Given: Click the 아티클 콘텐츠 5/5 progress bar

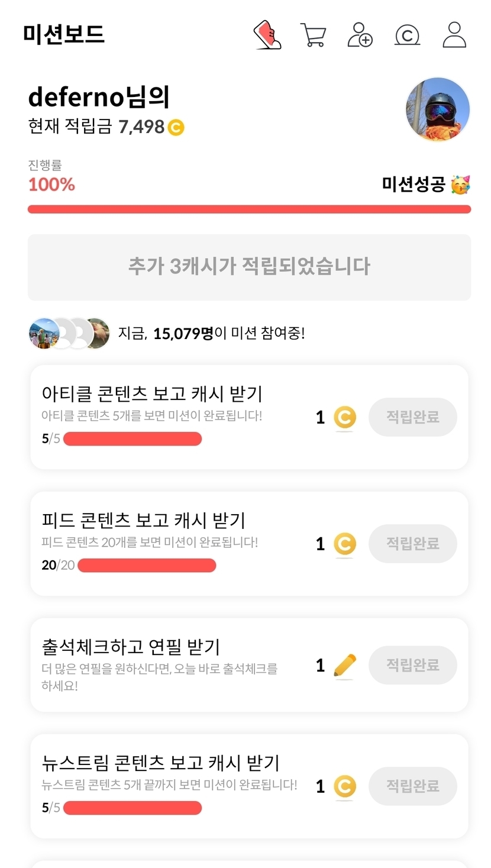Looking at the screenshot, I should tap(133, 439).
